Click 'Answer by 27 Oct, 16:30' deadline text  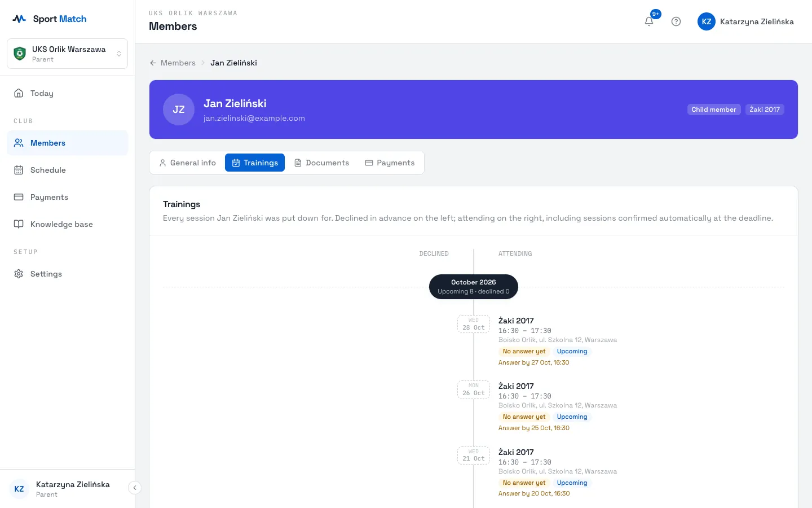coord(534,362)
